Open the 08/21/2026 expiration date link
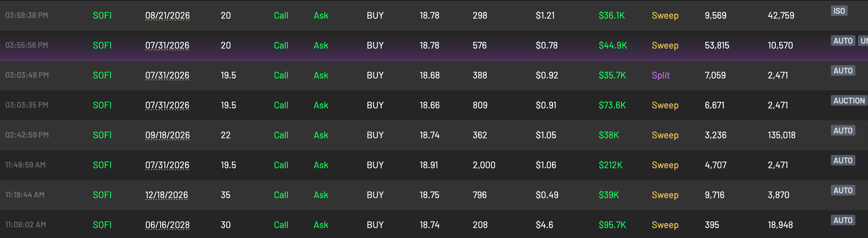The width and height of the screenshot is (868, 238). pos(167,16)
